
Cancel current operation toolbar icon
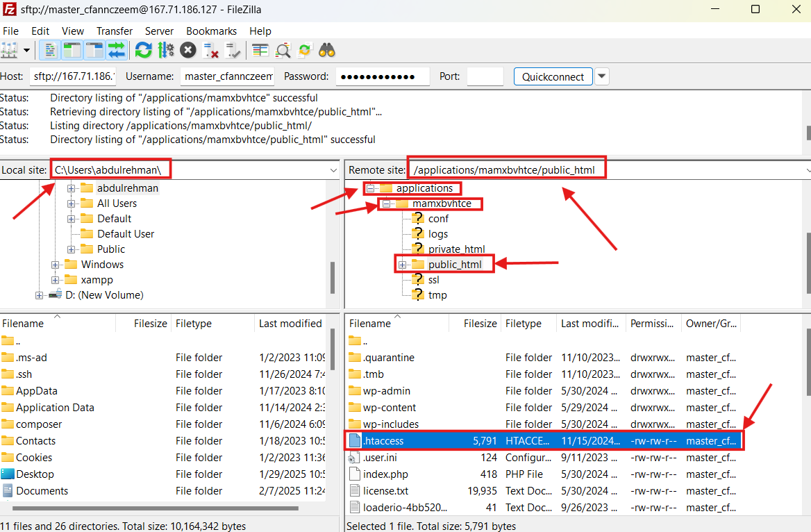pos(188,50)
